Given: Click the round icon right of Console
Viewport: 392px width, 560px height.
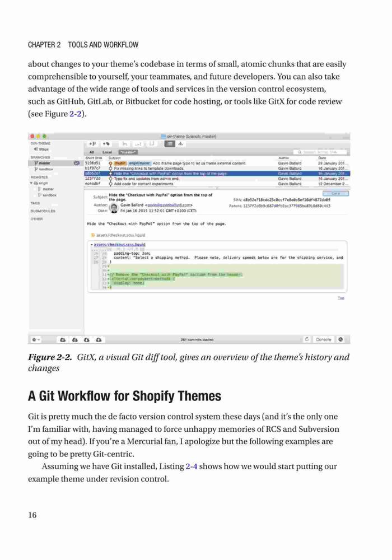Looking at the screenshot, I should 340,339.
